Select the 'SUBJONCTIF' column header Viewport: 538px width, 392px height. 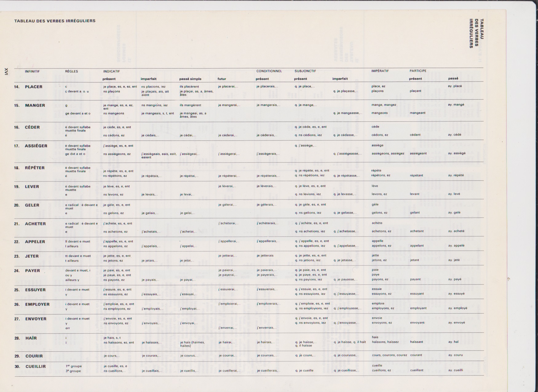(x=305, y=71)
